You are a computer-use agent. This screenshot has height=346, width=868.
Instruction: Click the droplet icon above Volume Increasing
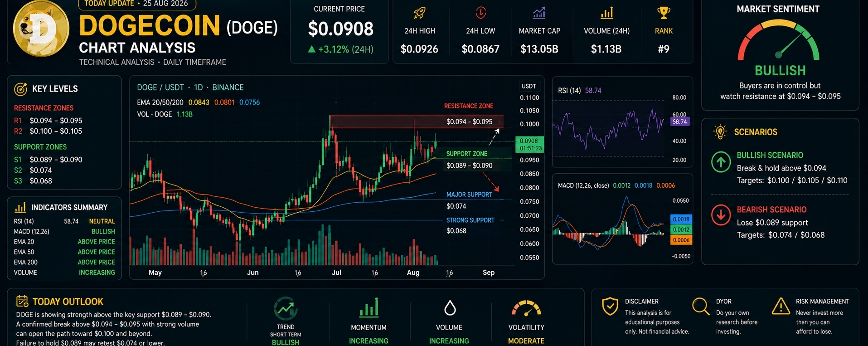pyautogui.click(x=449, y=308)
